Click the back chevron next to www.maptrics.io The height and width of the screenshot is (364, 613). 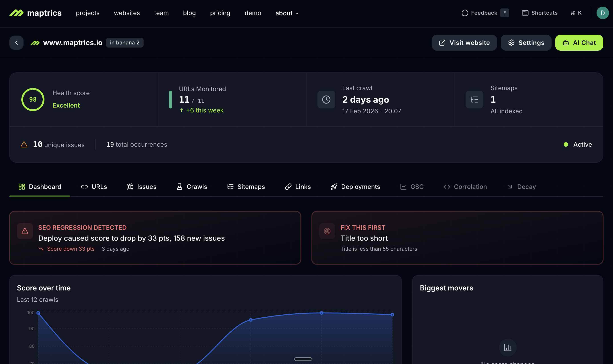click(x=16, y=42)
